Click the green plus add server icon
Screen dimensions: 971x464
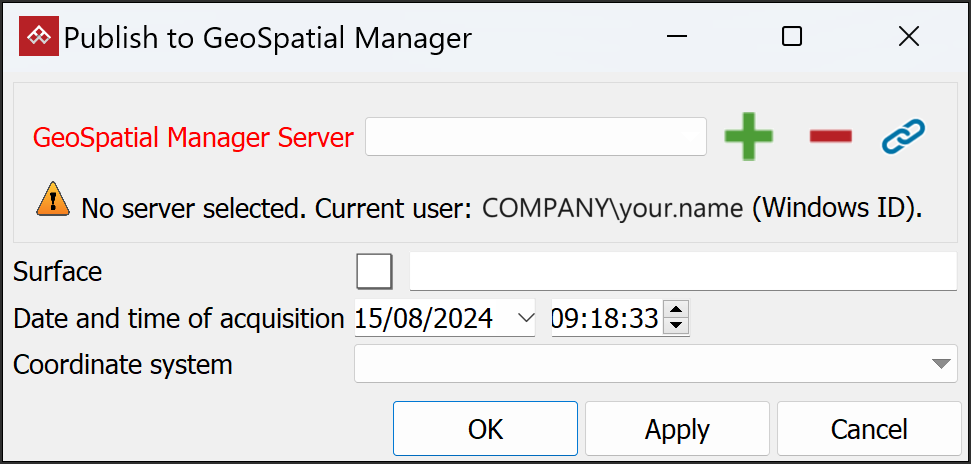click(x=749, y=137)
